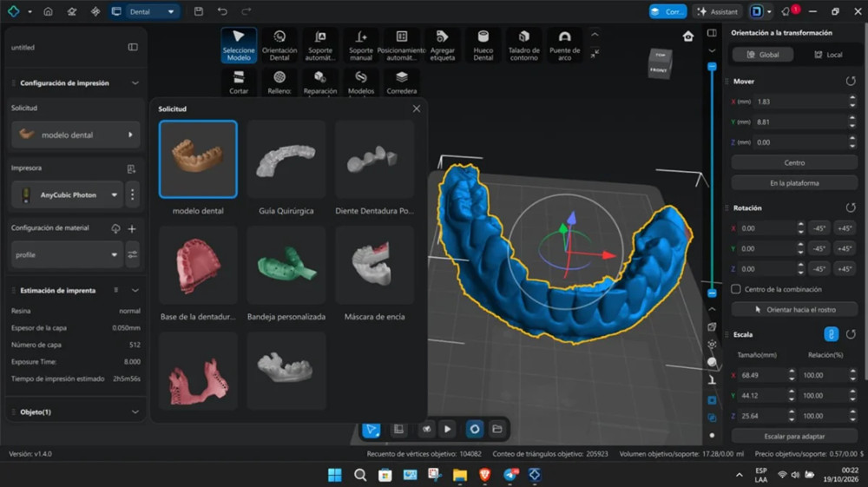Expand the Objeto(1) section
868x487 pixels.
click(x=135, y=411)
